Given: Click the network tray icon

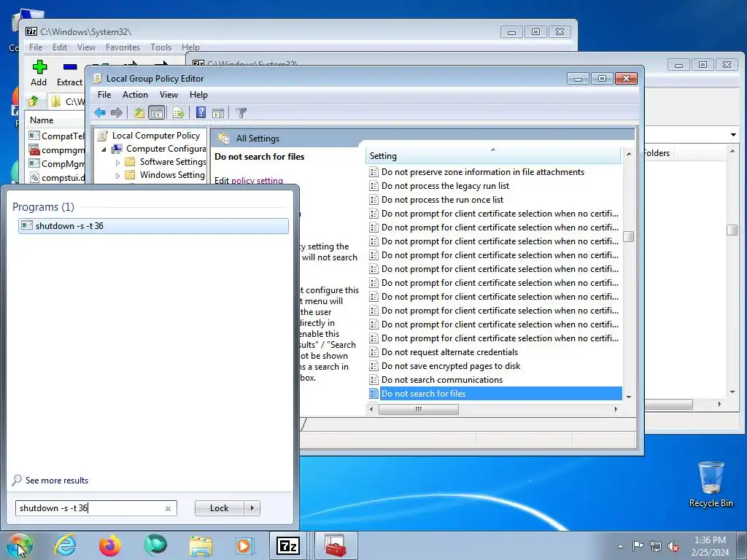Looking at the screenshot, I should coord(656,546).
